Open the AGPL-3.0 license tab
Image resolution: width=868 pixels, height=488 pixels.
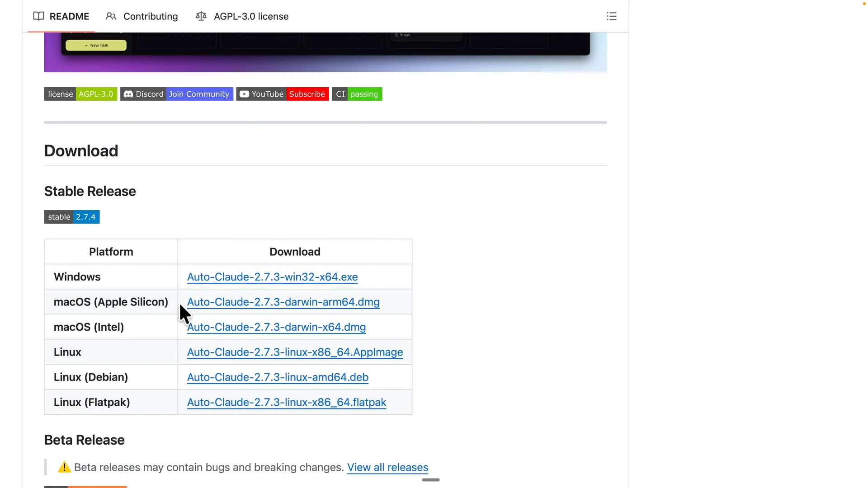click(x=242, y=16)
